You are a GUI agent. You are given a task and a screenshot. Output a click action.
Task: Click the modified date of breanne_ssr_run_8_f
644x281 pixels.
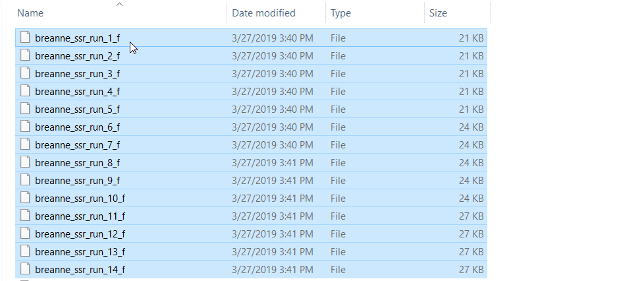(x=273, y=163)
